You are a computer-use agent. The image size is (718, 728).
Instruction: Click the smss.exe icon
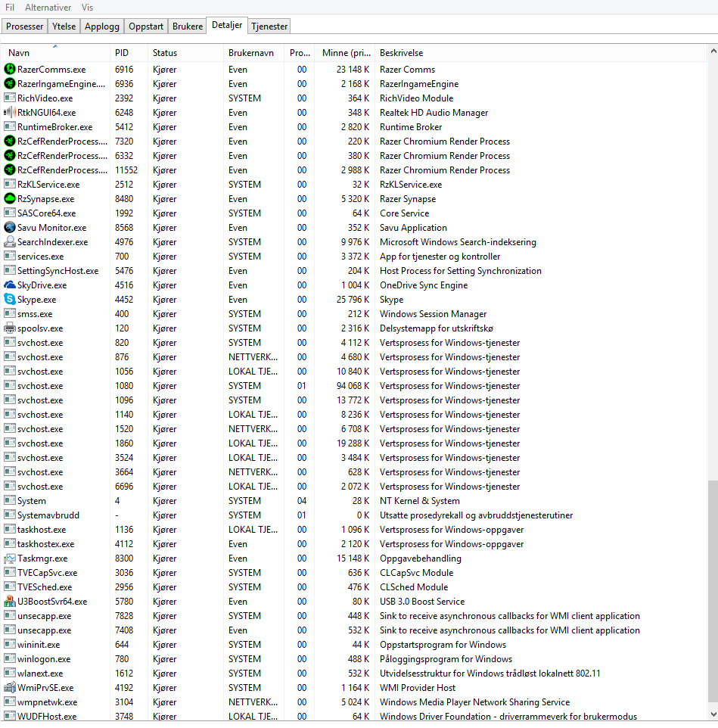click(10, 314)
